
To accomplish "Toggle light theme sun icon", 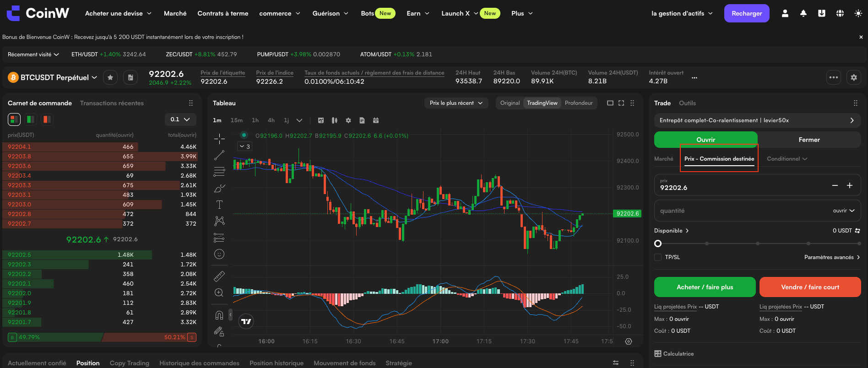I will (x=858, y=13).
